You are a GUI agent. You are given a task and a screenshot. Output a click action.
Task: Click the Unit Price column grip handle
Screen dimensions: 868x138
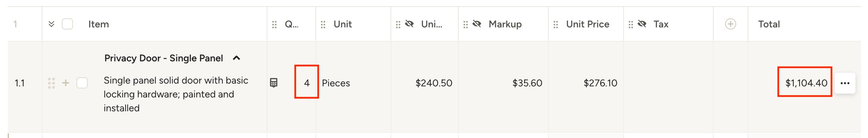[556, 24]
